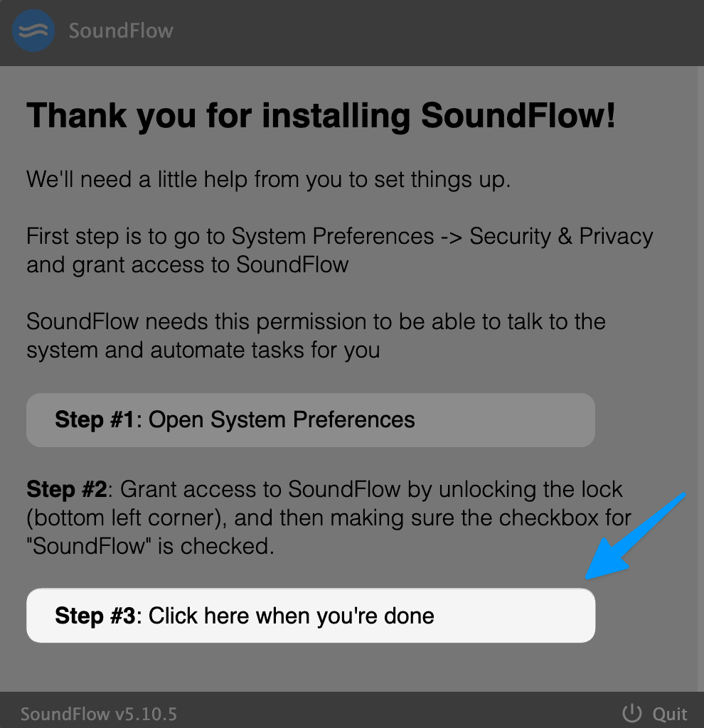Click the bold "Step #1" label
Viewport: 704px width, 728px height.
[95, 419]
